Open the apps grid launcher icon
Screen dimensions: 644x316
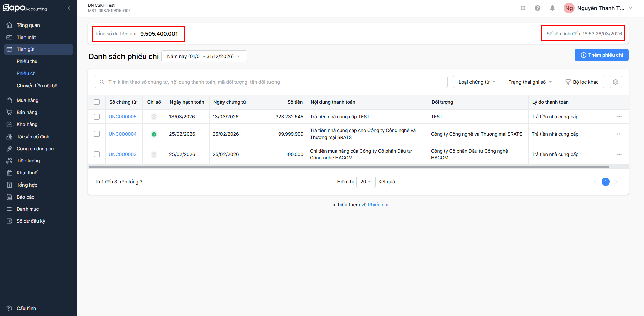coord(523,8)
